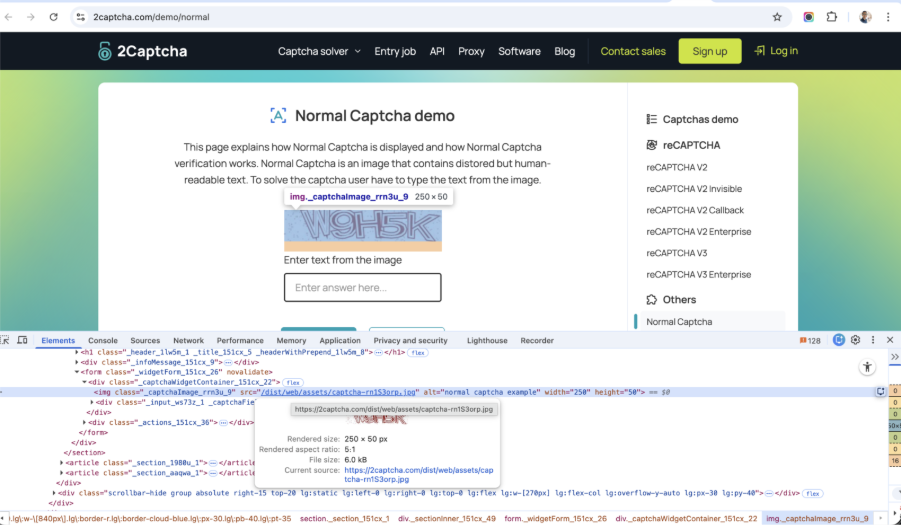Switch to the Network tab
The height and width of the screenshot is (525, 901).
point(188,341)
